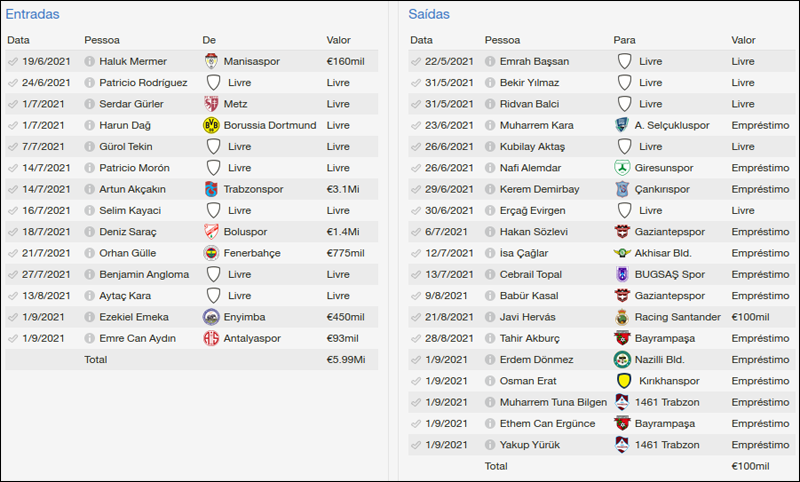Click the info icon beside Javi Hervás
The image size is (800, 482).
(x=490, y=317)
